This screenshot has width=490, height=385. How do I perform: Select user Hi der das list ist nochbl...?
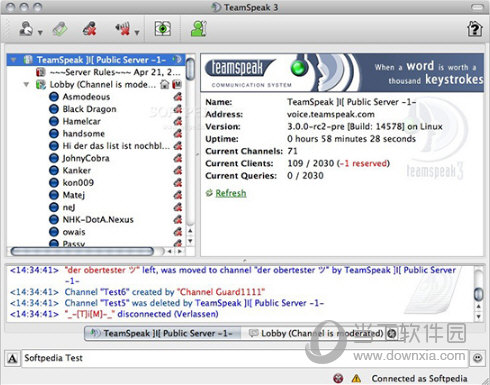coord(116,146)
